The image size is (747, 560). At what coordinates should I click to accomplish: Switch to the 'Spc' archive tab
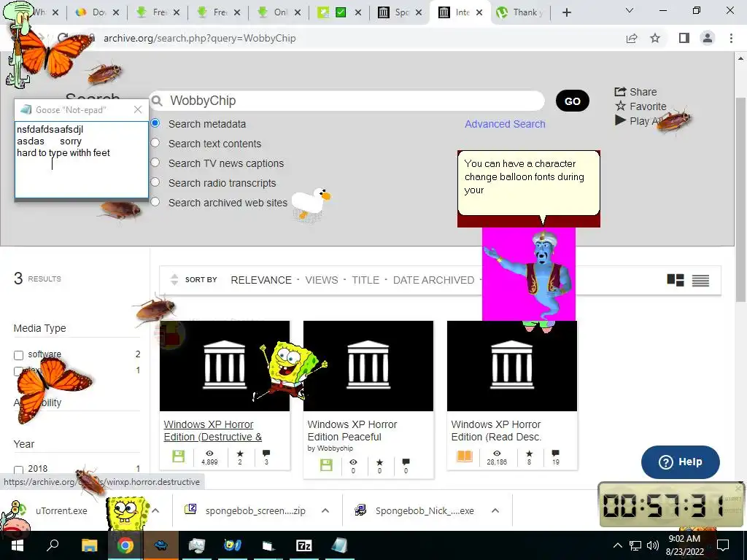[x=400, y=13]
